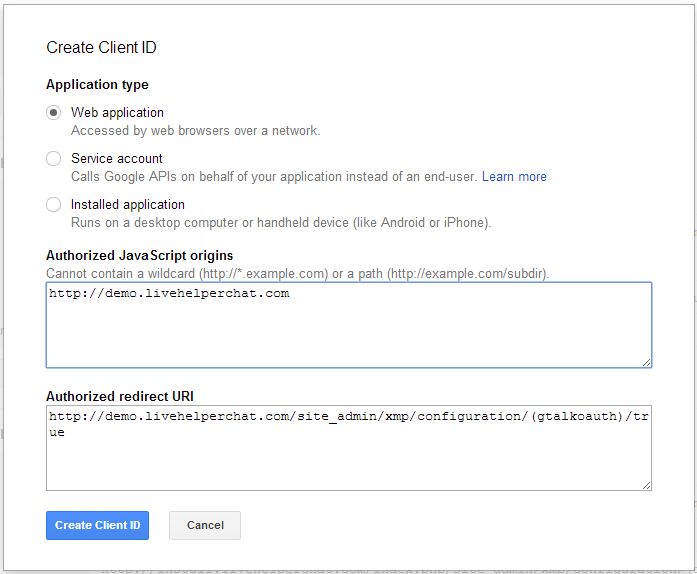Click the 'Service account' label text
The image size is (697, 574).
pos(117,158)
